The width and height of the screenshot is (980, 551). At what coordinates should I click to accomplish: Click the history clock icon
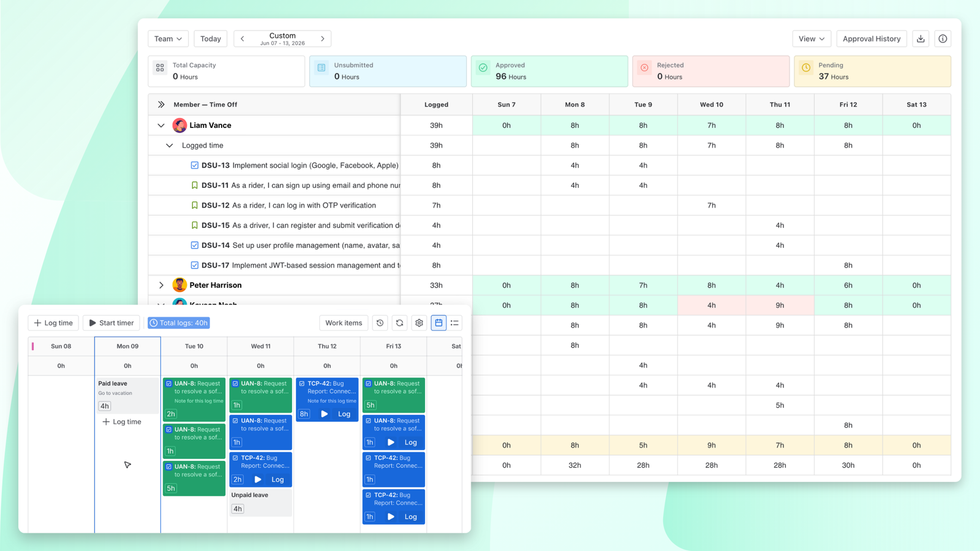coord(380,323)
